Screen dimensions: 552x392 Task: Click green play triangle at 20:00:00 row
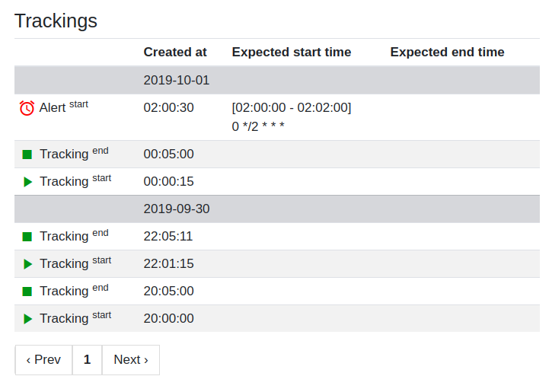pos(28,319)
